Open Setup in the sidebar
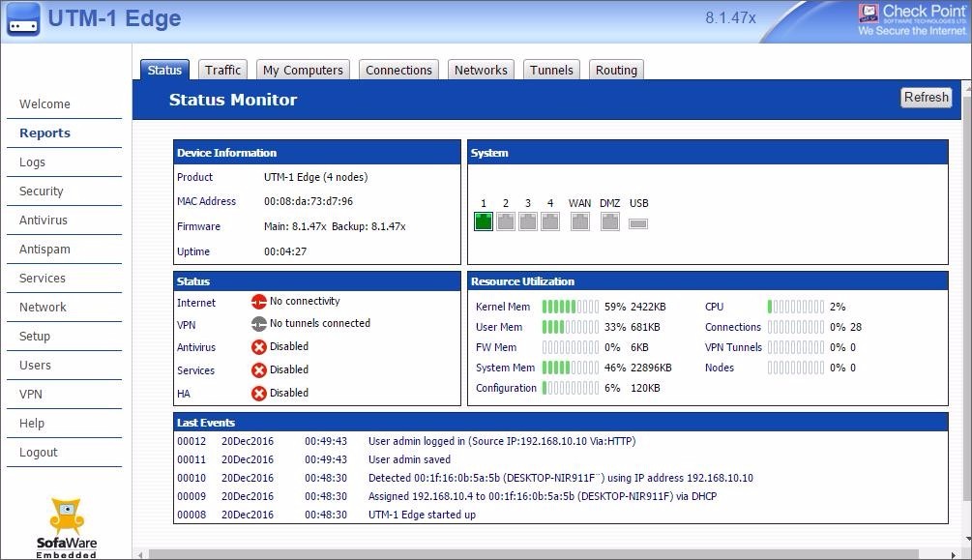Screen dimensions: 972x560 coord(35,337)
